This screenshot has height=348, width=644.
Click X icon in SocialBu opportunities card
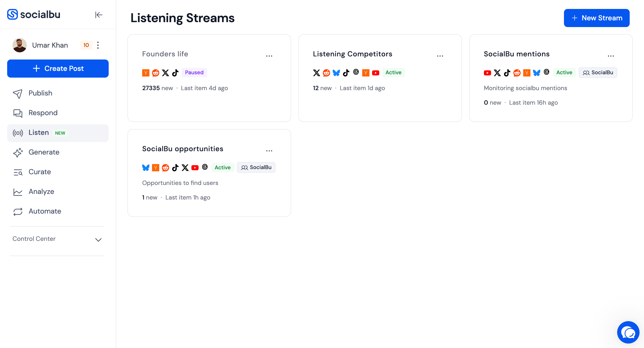[185, 168]
